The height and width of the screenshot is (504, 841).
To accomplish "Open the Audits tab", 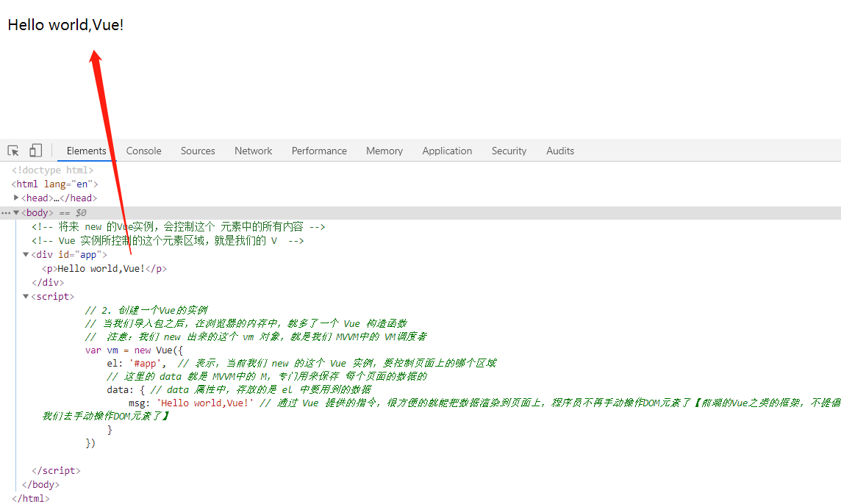I will coord(560,151).
